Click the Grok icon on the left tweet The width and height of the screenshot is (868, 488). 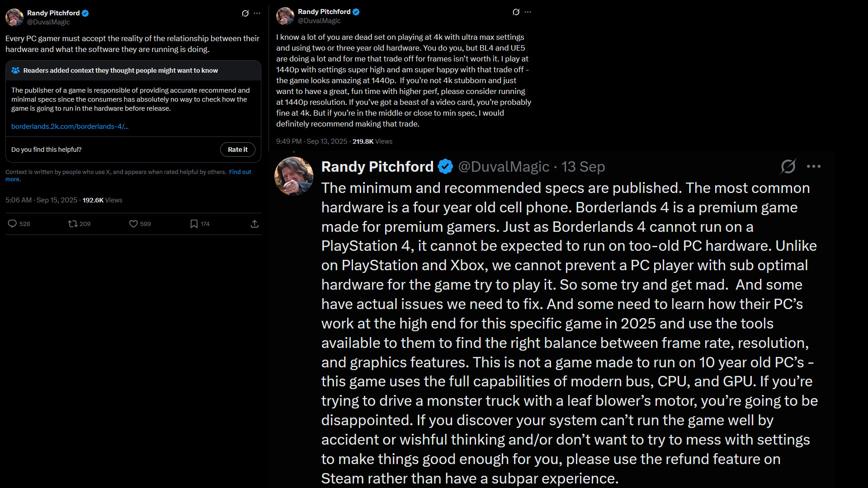[x=245, y=14]
